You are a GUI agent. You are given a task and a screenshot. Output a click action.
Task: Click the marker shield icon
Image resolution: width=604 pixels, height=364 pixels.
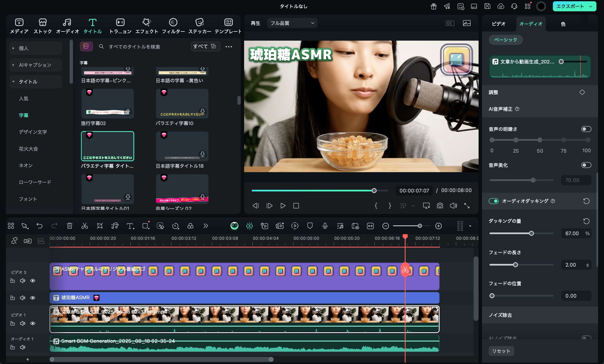click(310, 226)
